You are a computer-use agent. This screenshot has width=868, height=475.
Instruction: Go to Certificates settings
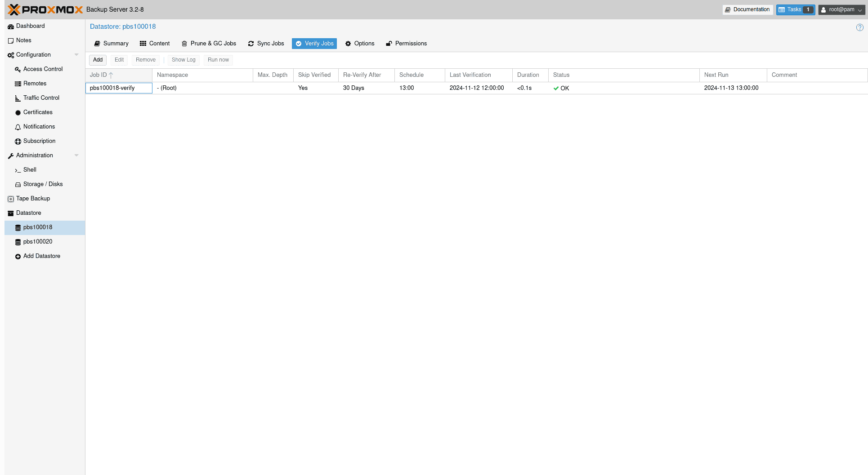click(38, 112)
